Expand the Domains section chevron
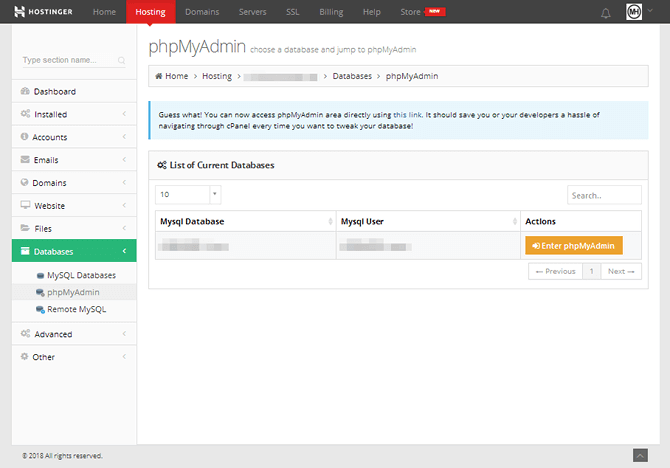Screen dimensions: 670x468 click(124, 182)
